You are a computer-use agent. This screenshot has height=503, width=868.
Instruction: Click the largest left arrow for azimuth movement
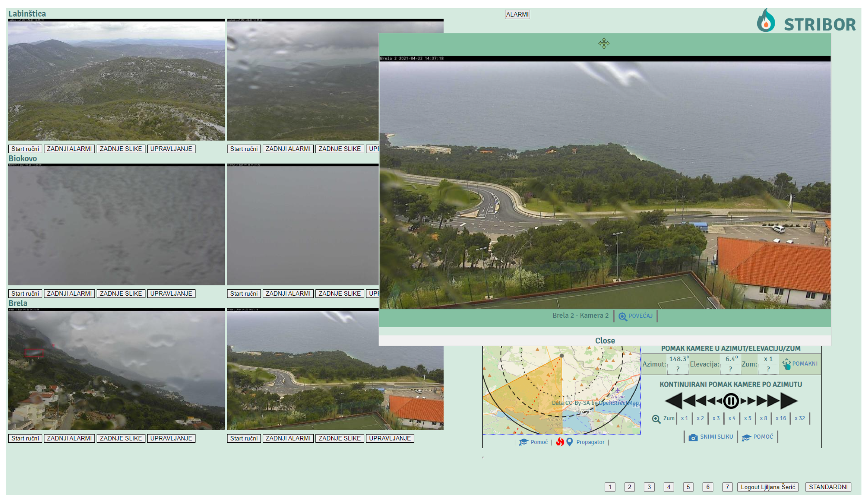[x=673, y=401]
